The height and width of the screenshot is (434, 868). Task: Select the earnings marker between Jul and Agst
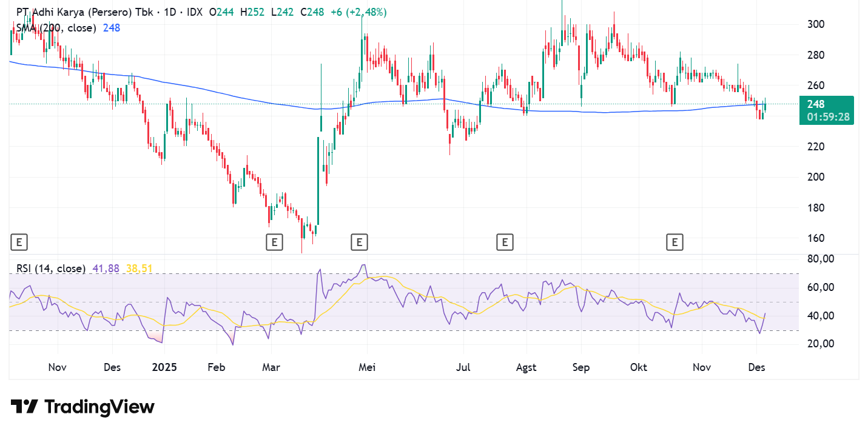tap(504, 242)
